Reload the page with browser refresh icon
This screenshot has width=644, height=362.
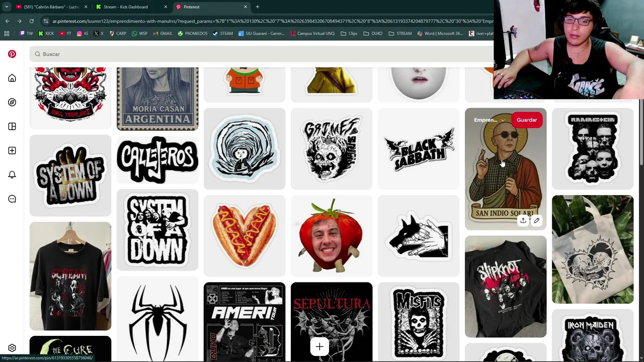(31, 21)
